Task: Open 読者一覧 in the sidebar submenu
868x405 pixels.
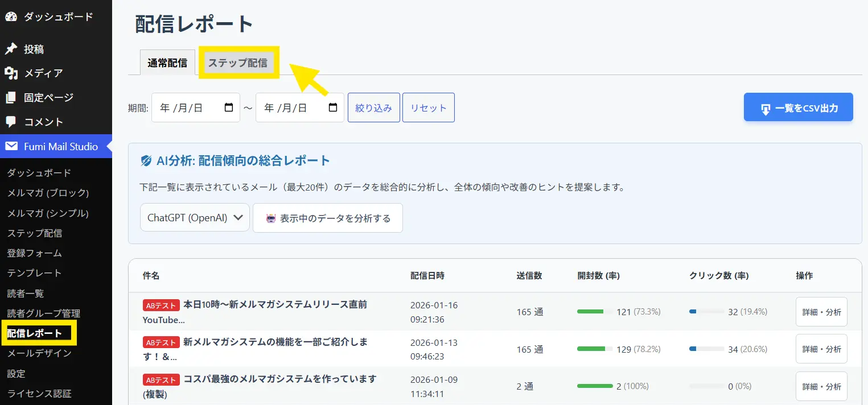Action: click(x=25, y=294)
